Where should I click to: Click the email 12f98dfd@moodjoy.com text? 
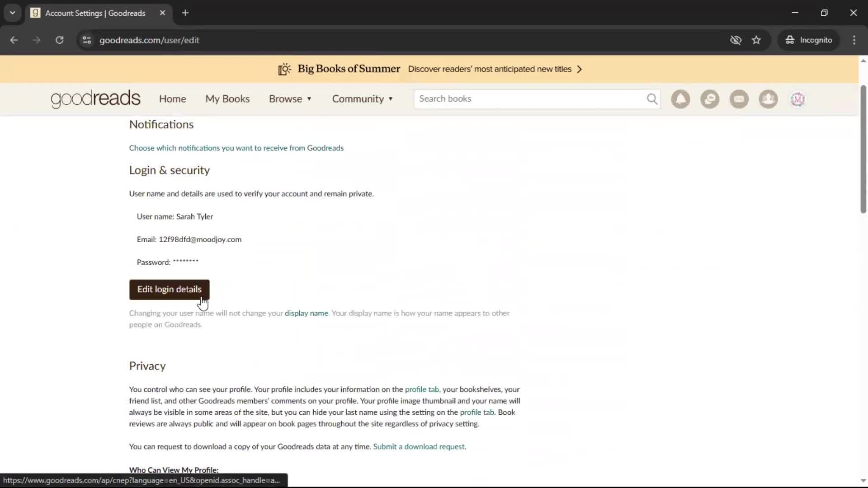(200, 240)
